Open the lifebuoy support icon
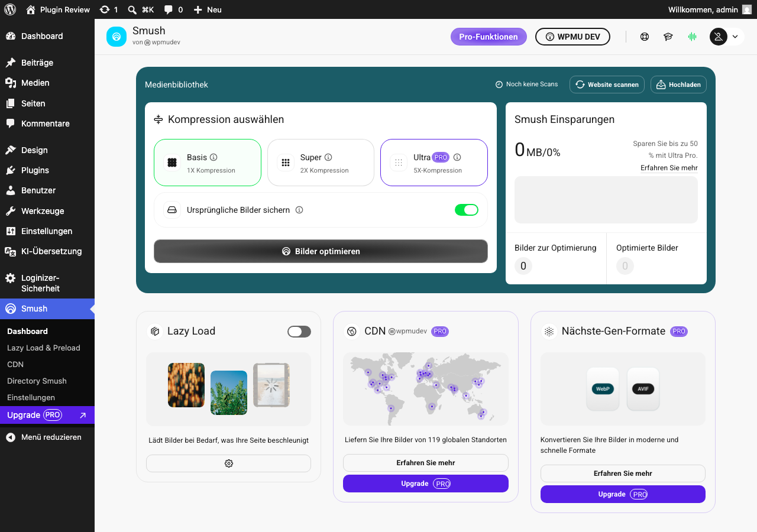 coord(645,37)
